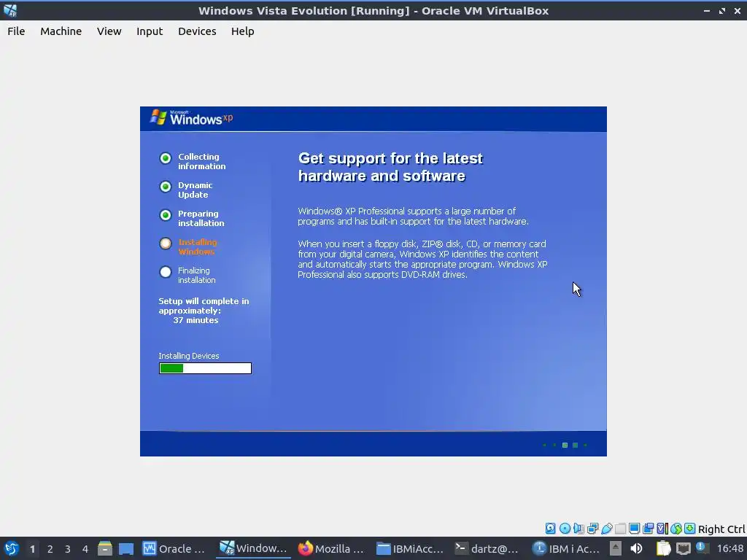The width and height of the screenshot is (747, 560).
Task: Open the IBMiAcc folder taskbar window
Action: tap(410, 548)
